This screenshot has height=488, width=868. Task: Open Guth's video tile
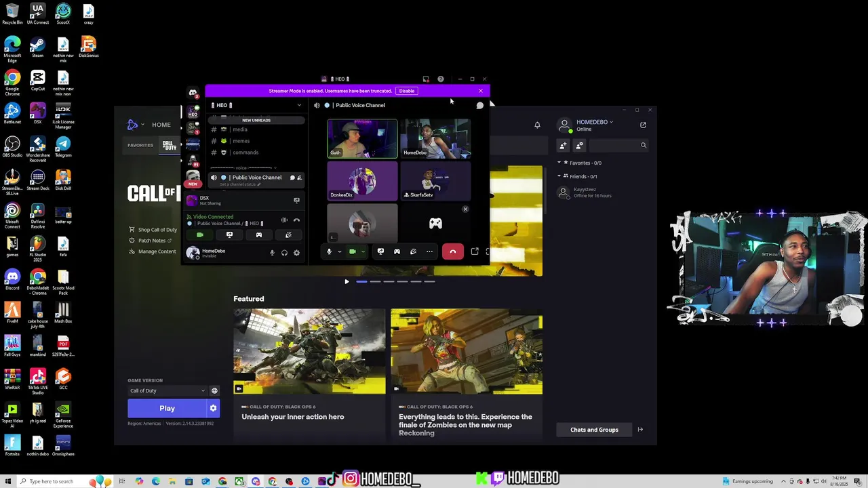click(x=362, y=138)
